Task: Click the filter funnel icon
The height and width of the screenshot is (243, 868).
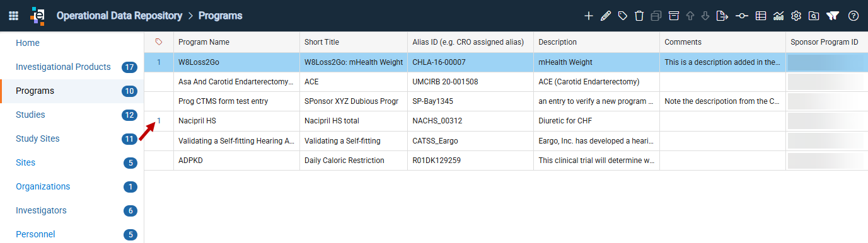Action: click(x=833, y=16)
